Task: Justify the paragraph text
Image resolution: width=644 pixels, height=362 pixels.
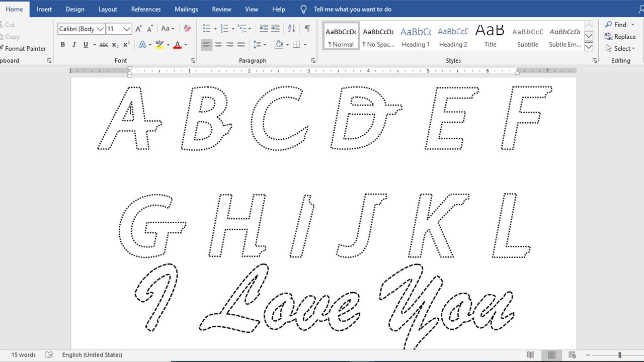Action: point(241,45)
